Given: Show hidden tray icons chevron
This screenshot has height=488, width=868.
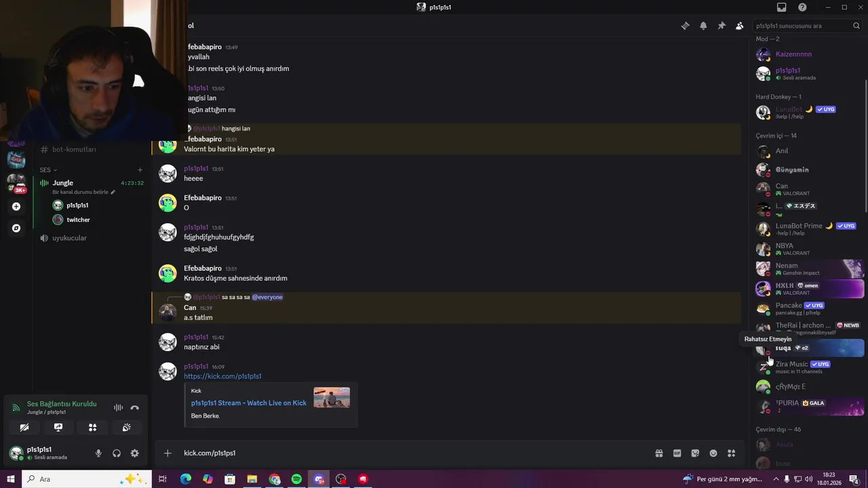Looking at the screenshot, I should 776,479.
